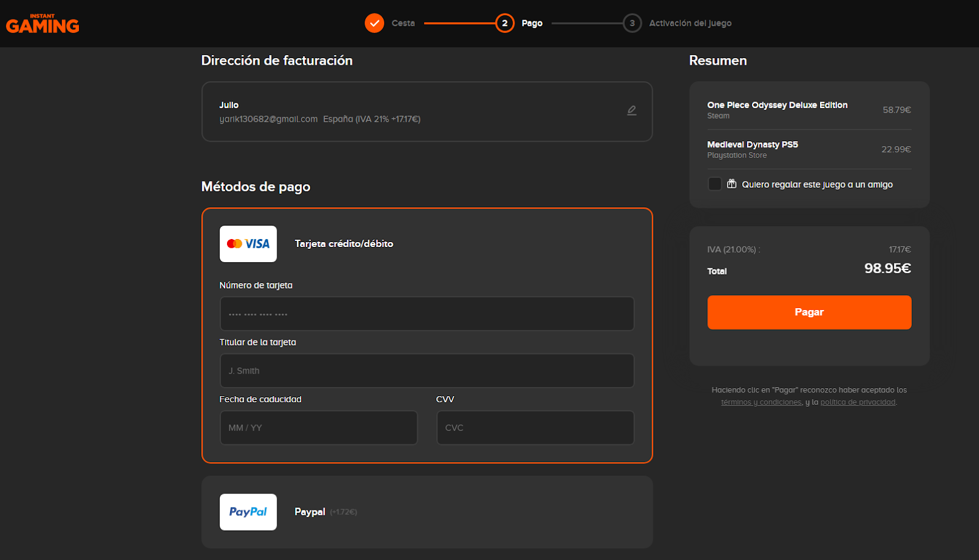Click the completed Cesta checkmark step icon
The image size is (979, 560).
point(374,23)
